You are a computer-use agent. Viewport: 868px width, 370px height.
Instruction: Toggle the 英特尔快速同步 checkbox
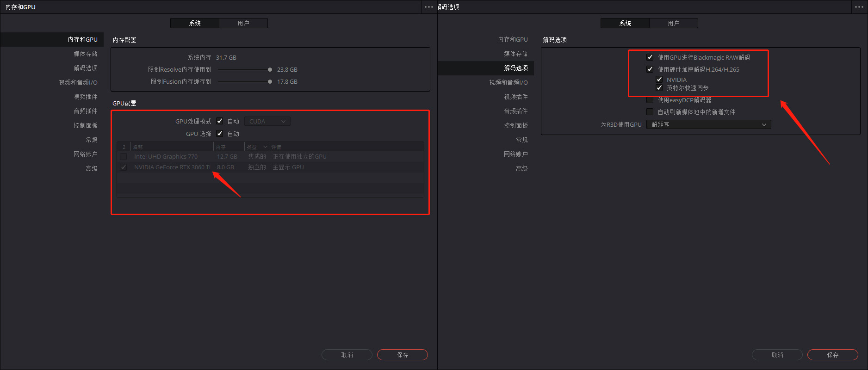(659, 88)
